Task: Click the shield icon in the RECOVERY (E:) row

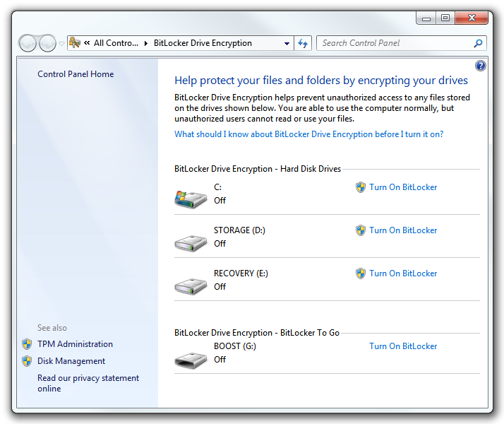Action: pyautogui.click(x=361, y=273)
